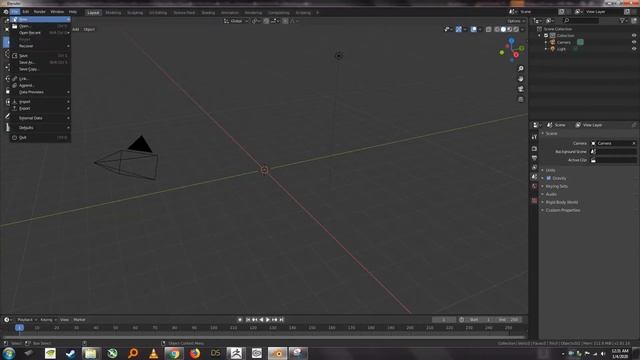Expand the Custom Properties panel
Viewport: 640px width, 360px height.
coord(563,210)
